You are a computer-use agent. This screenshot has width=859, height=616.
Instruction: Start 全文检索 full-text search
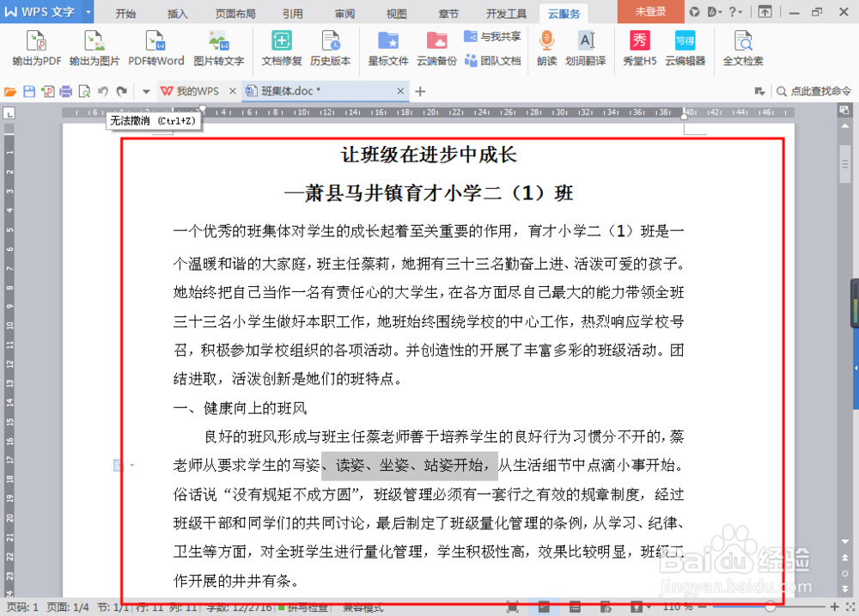pos(743,48)
